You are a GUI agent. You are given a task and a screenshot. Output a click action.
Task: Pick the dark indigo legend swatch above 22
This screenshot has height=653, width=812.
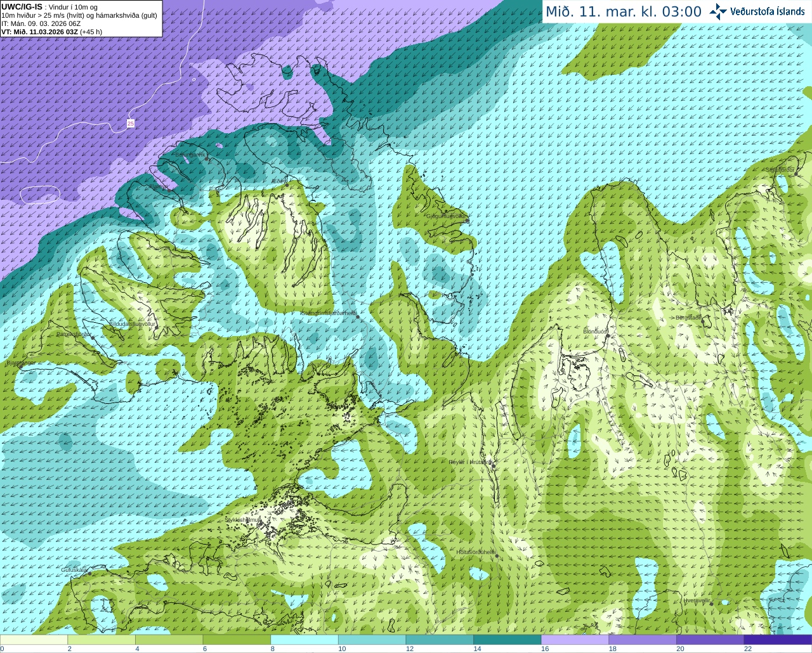coord(778,640)
